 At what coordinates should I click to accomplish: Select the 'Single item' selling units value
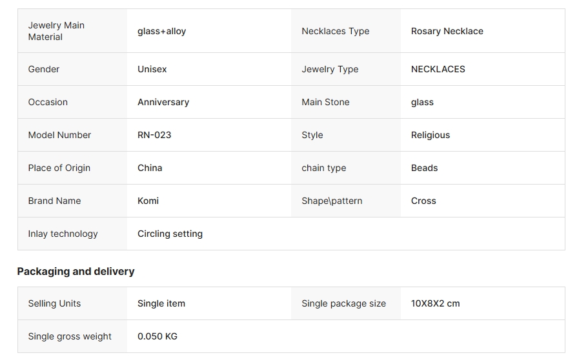coord(161,303)
